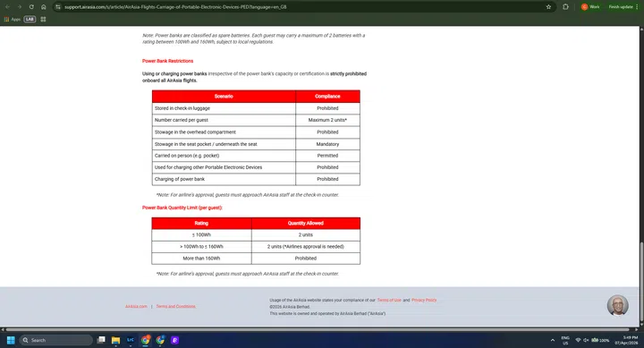The height and width of the screenshot is (348, 644).
Task: Open the LAB bookmark
Action: [x=30, y=20]
